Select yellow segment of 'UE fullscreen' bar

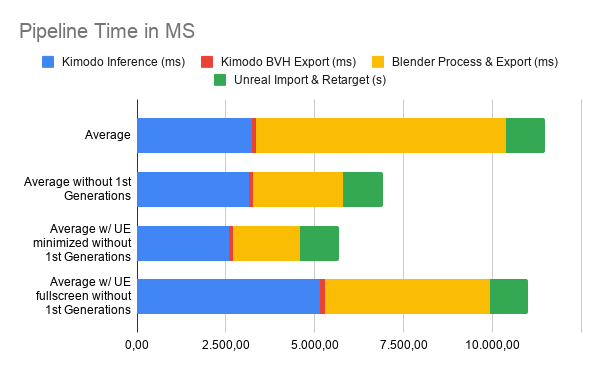click(408, 296)
